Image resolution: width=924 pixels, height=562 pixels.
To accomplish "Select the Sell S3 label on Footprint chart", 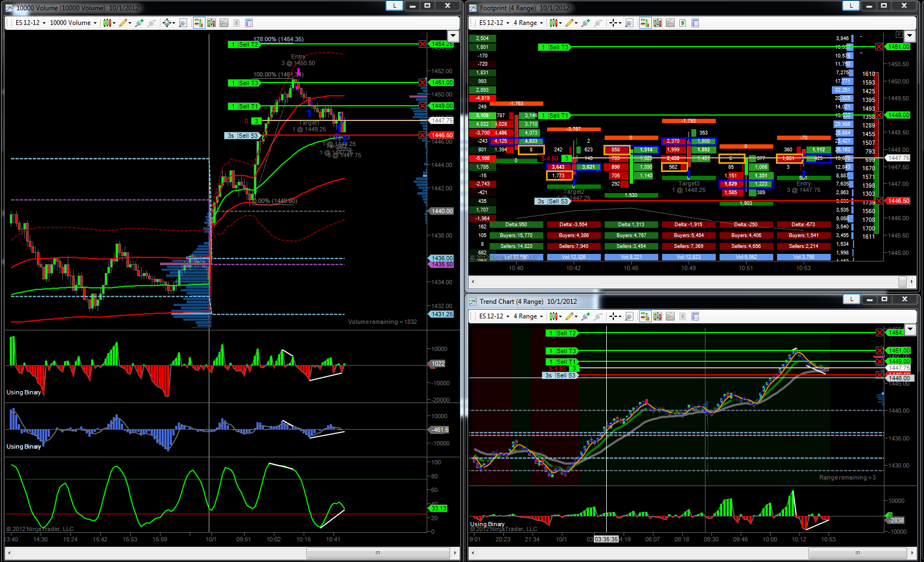I will click(552, 201).
